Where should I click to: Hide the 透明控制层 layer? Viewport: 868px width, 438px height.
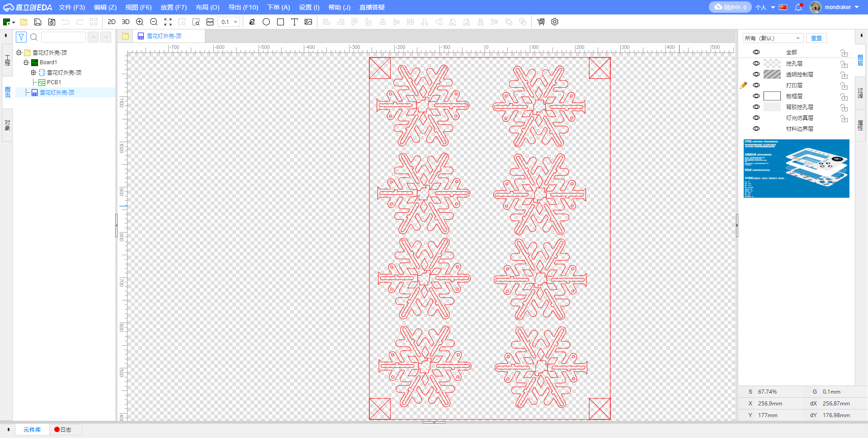[x=756, y=74]
